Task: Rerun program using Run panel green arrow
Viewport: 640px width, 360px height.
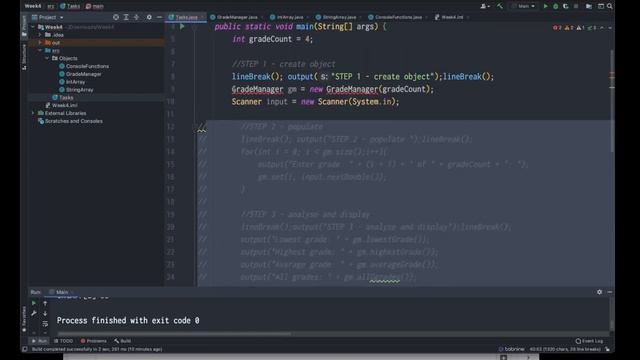Action: (34, 303)
